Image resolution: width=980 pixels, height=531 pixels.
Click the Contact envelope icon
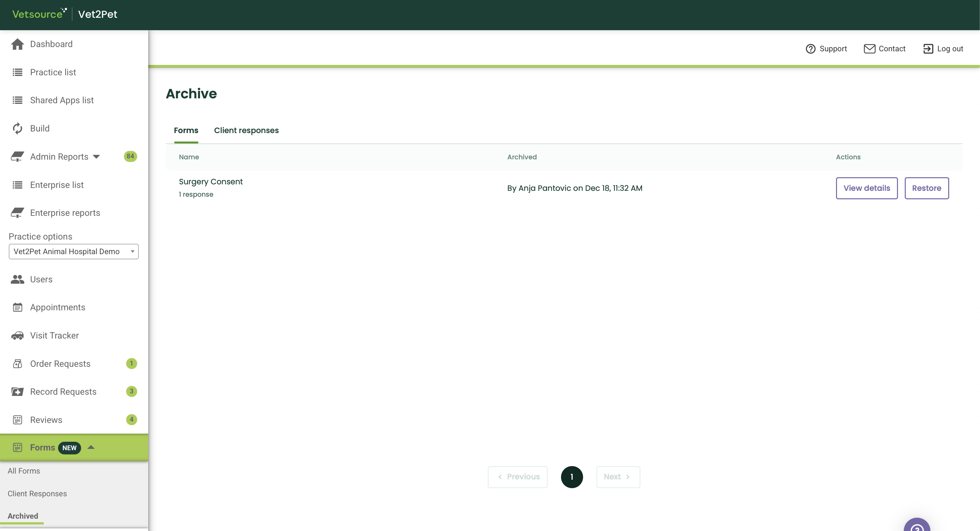pos(869,49)
